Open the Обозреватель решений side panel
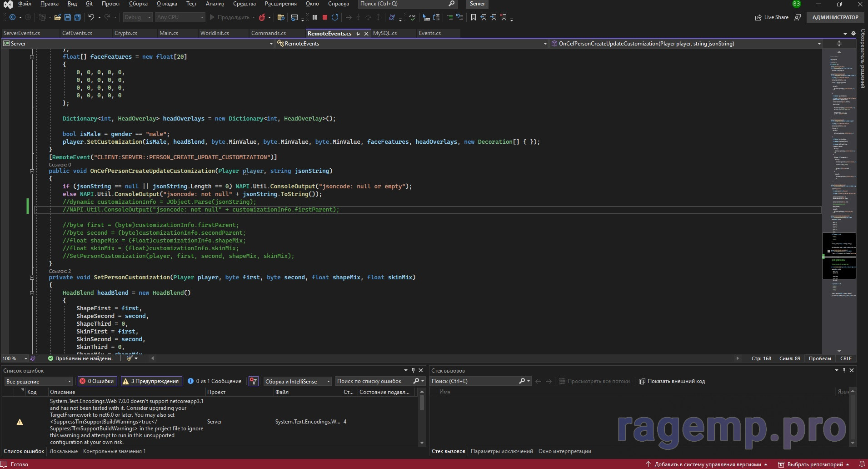The height and width of the screenshot is (469, 868). (x=863, y=58)
